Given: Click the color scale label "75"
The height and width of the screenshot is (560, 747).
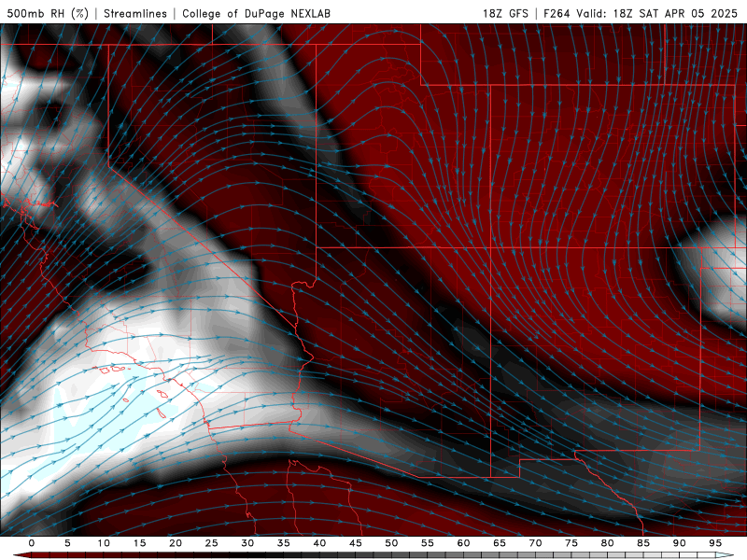Looking at the screenshot, I should coord(571,543).
